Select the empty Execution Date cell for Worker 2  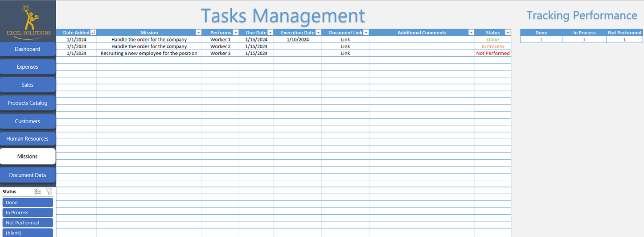tap(298, 46)
